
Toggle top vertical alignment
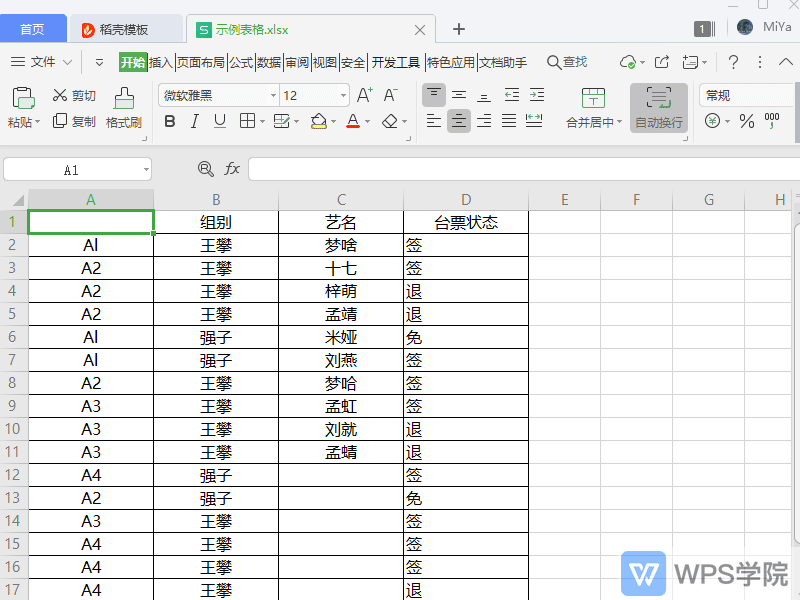[x=433, y=95]
